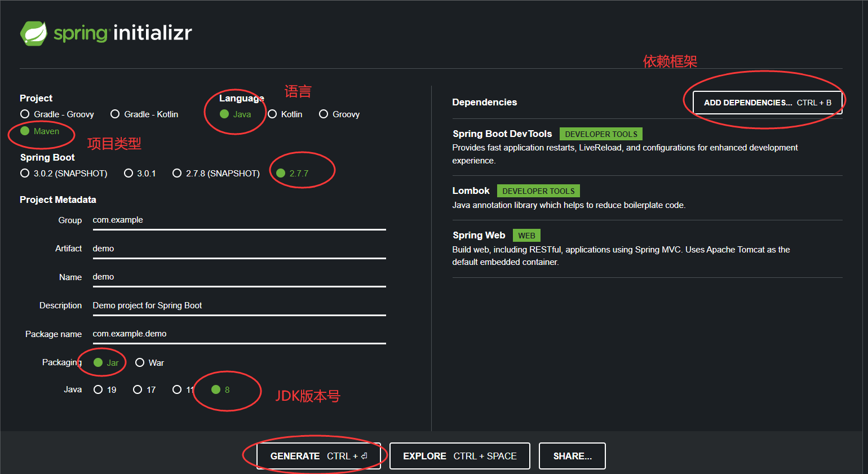The image size is (868, 474).
Task: Select the Gradle - Groovy project option
Action: [57, 114]
